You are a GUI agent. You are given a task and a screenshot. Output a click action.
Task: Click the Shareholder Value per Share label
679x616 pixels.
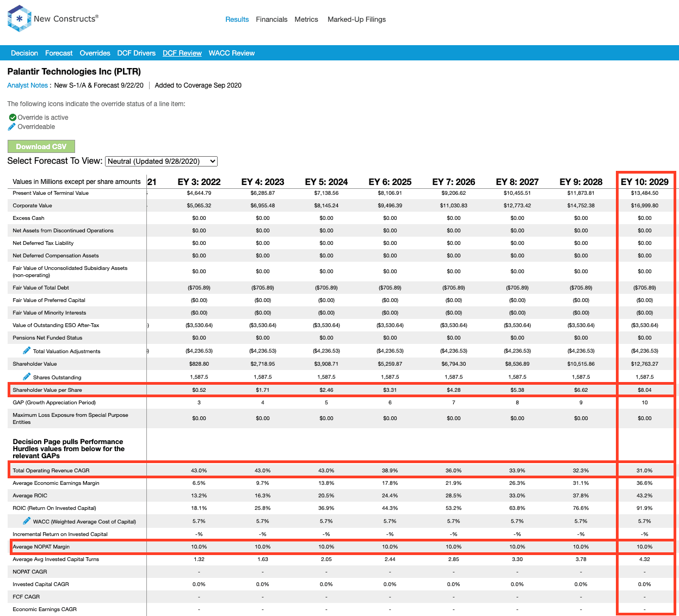(47, 390)
